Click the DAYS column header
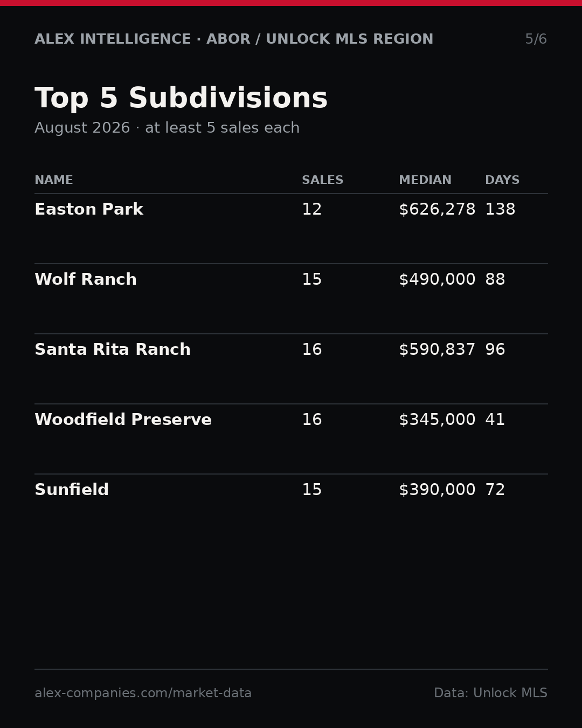 [502, 181]
